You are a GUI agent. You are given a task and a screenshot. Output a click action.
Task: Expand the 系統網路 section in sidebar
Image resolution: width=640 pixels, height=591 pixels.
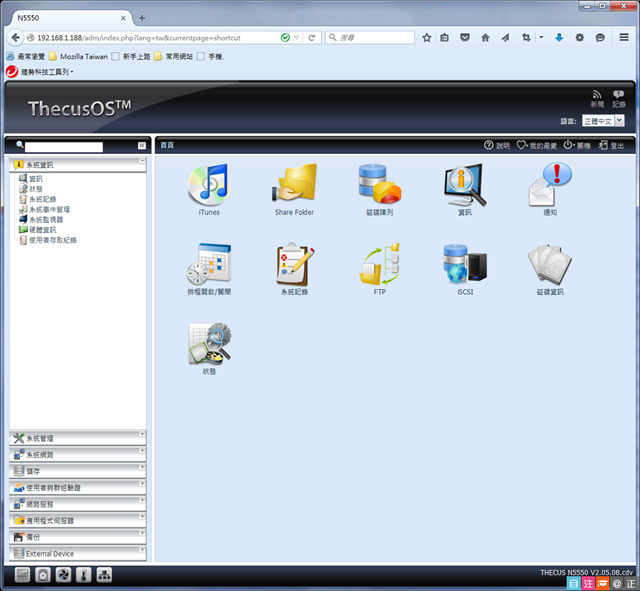78,455
